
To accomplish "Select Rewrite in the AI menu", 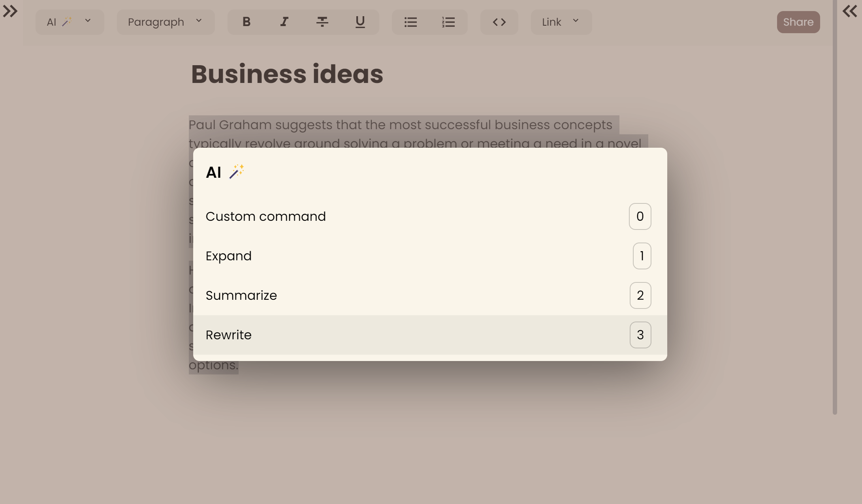I will pos(228,335).
